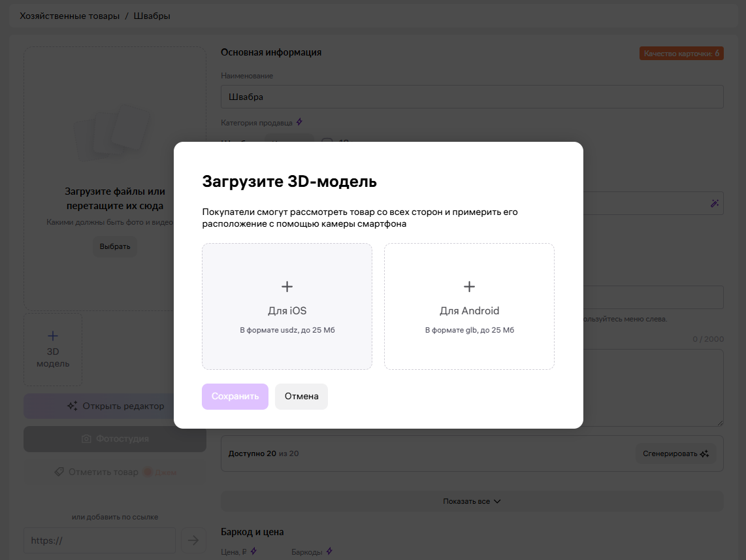The height and width of the screenshot is (560, 746).
Task: Upload iOS usdz model via plus icon
Action: pyautogui.click(x=287, y=286)
